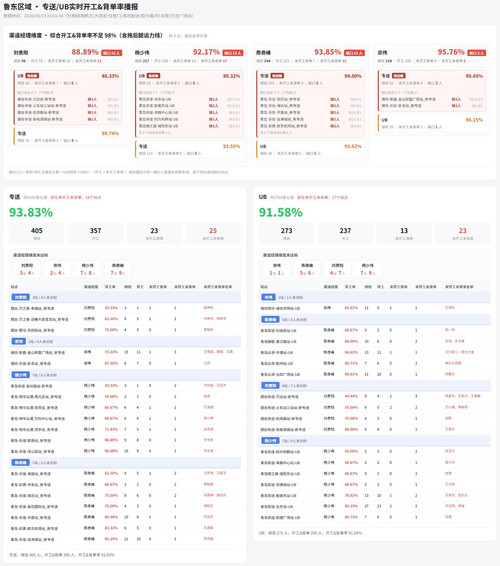
Task: Click the 专送 94.00% sub-card value
Action: [x=353, y=76]
